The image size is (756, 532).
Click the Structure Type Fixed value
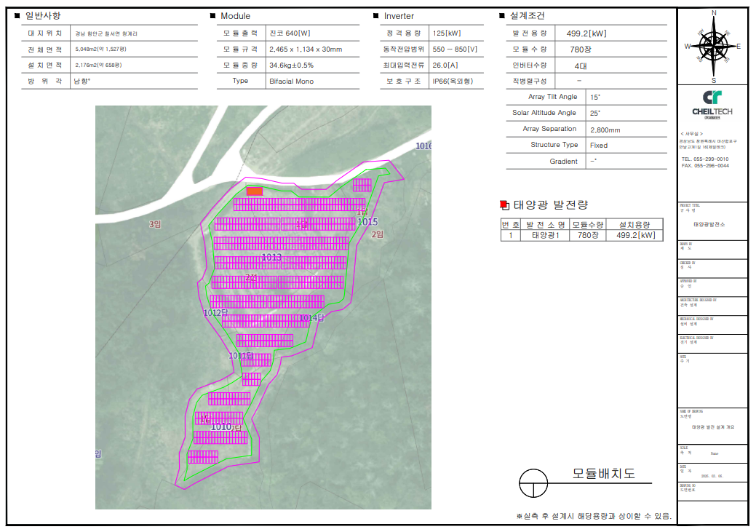point(599,146)
